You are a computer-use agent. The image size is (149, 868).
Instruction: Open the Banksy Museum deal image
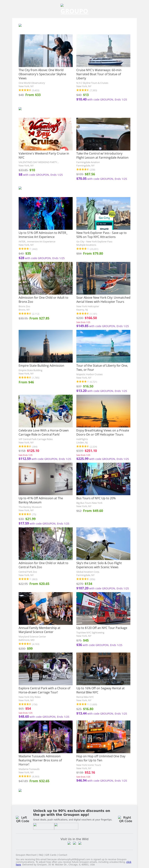tap(46, 479)
